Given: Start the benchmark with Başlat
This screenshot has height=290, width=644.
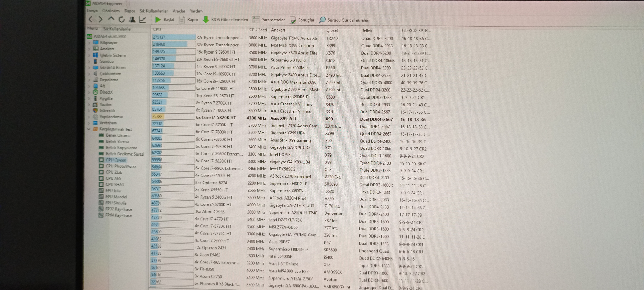Looking at the screenshot, I should pos(164,20).
